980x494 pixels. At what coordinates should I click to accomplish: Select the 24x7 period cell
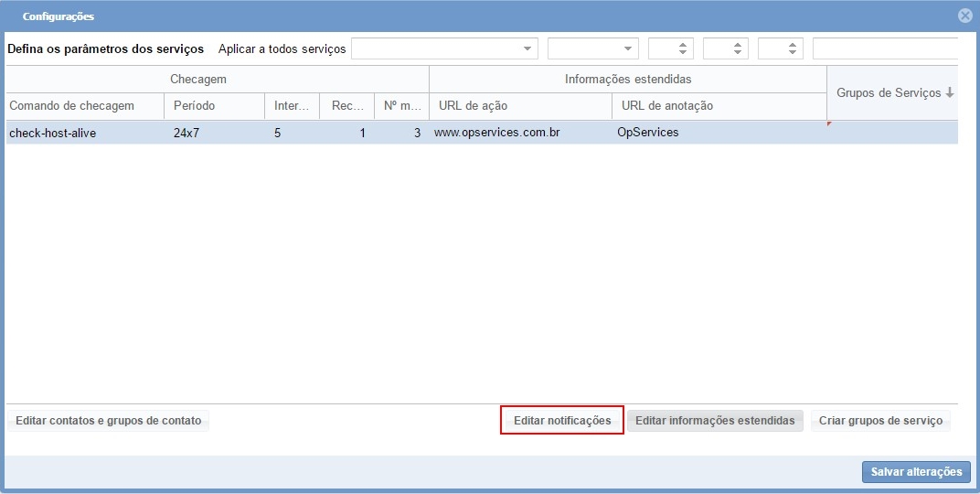coord(213,133)
